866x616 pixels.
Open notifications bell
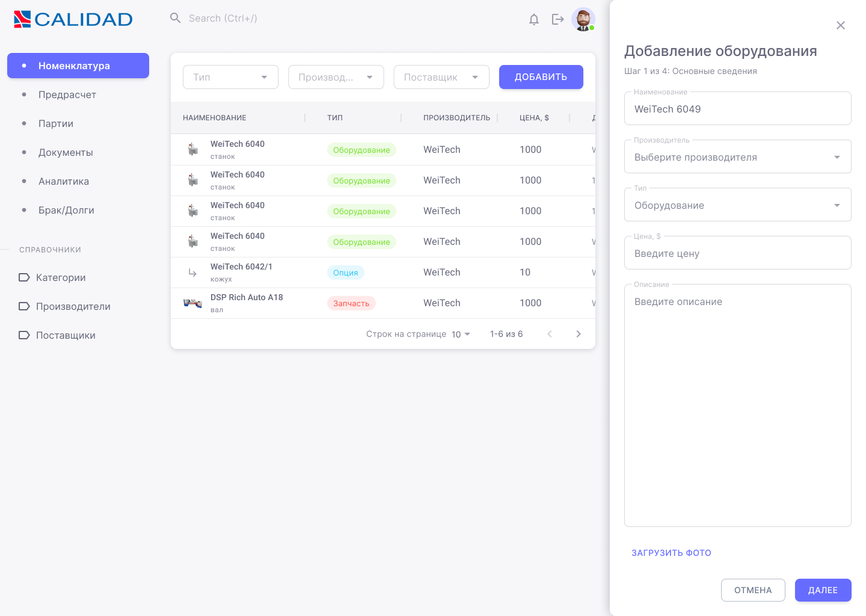[534, 19]
